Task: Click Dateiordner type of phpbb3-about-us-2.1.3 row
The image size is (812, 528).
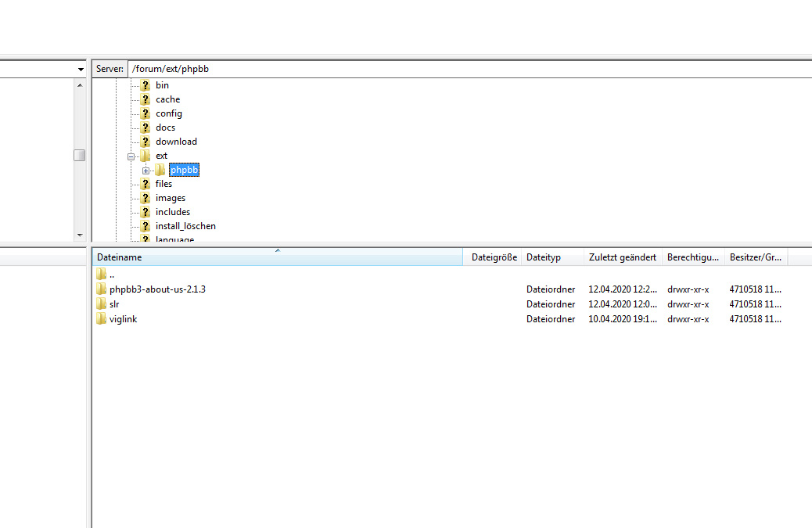Action: click(551, 289)
